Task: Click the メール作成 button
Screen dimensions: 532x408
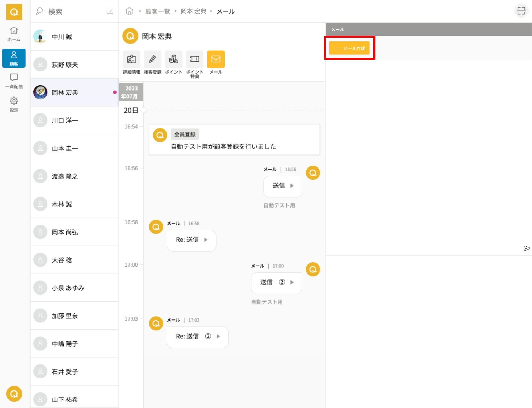Action: coord(349,48)
